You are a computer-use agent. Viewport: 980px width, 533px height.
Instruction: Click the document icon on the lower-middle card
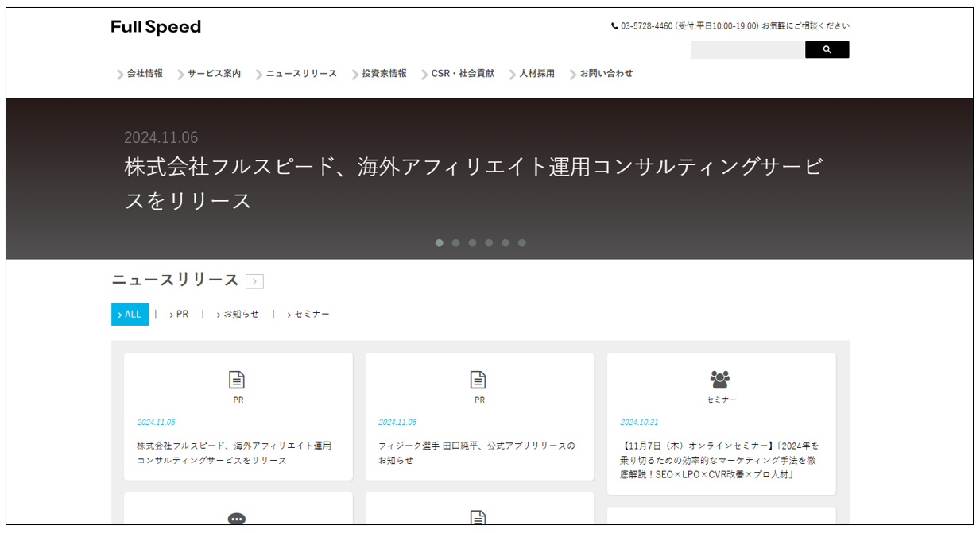point(478,518)
